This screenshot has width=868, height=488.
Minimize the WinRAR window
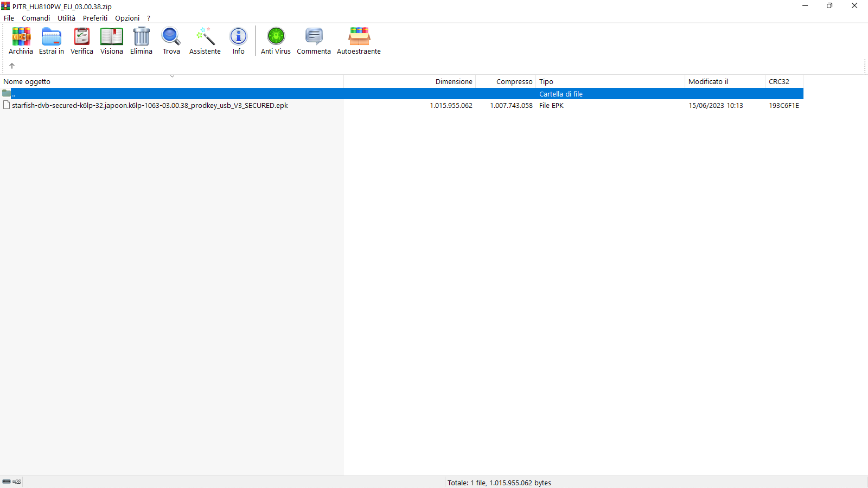[x=805, y=6]
